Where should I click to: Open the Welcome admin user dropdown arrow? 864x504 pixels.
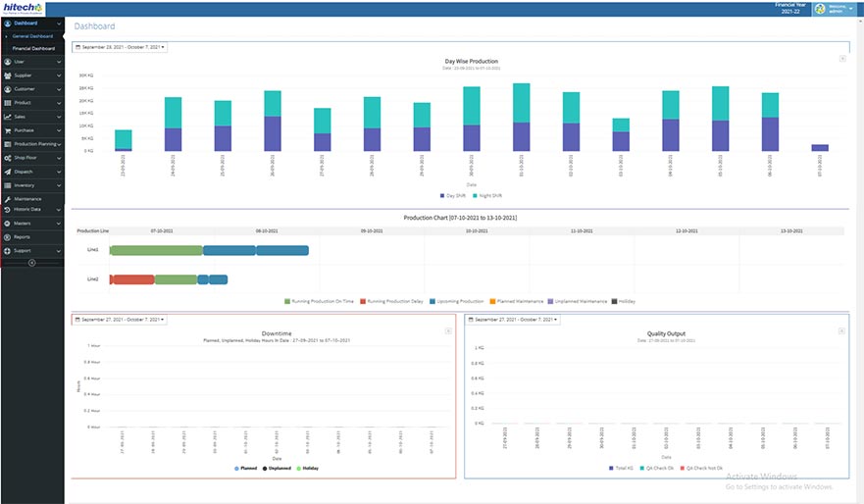(x=851, y=9)
